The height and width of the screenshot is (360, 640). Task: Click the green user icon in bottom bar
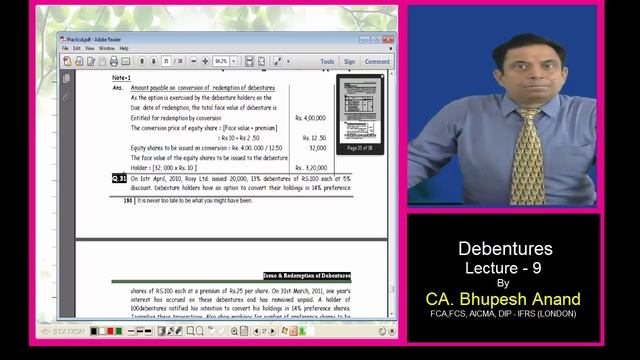[x=302, y=331]
